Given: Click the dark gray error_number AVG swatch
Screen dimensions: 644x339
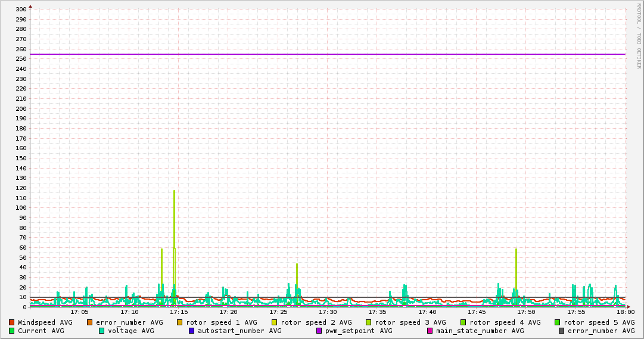Looking at the screenshot, I should (562, 331).
